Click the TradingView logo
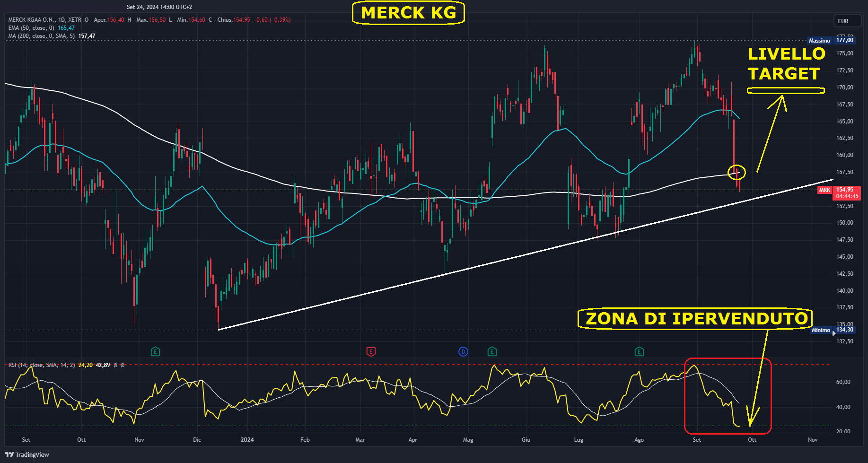This screenshot has height=463, width=868. click(27, 455)
